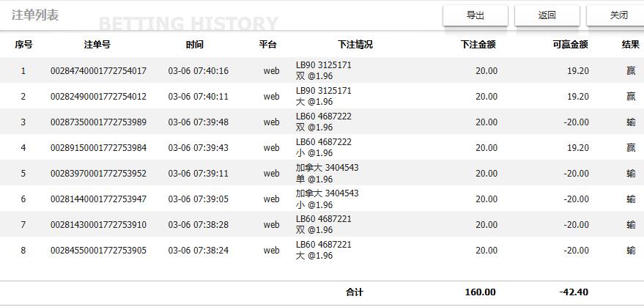The height and width of the screenshot is (307, 644).
Task: Select bet number 00282490001772754012
Action: click(x=98, y=97)
